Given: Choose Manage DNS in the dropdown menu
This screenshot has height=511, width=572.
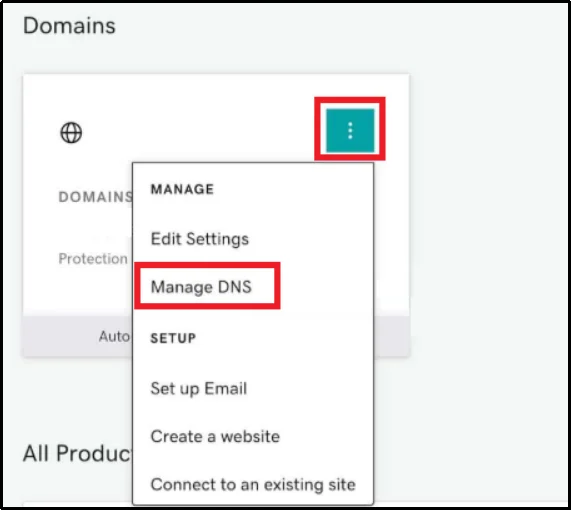Looking at the screenshot, I should [201, 287].
